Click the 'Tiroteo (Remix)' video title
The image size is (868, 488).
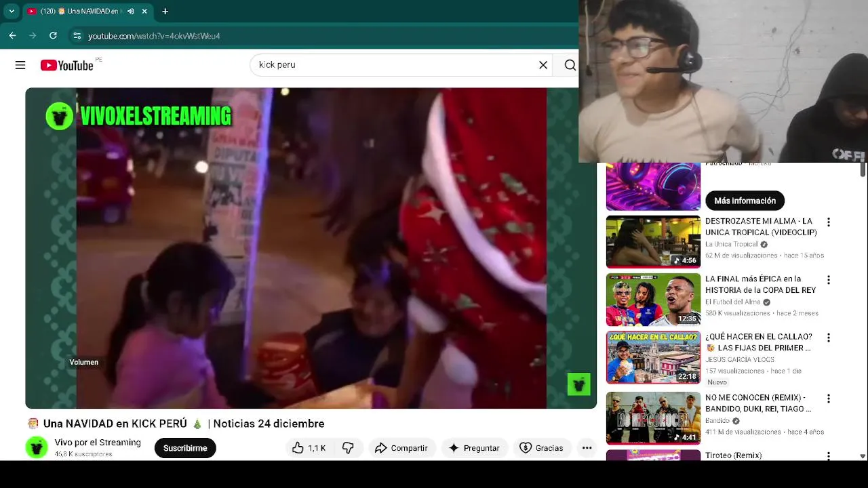pos(733,455)
